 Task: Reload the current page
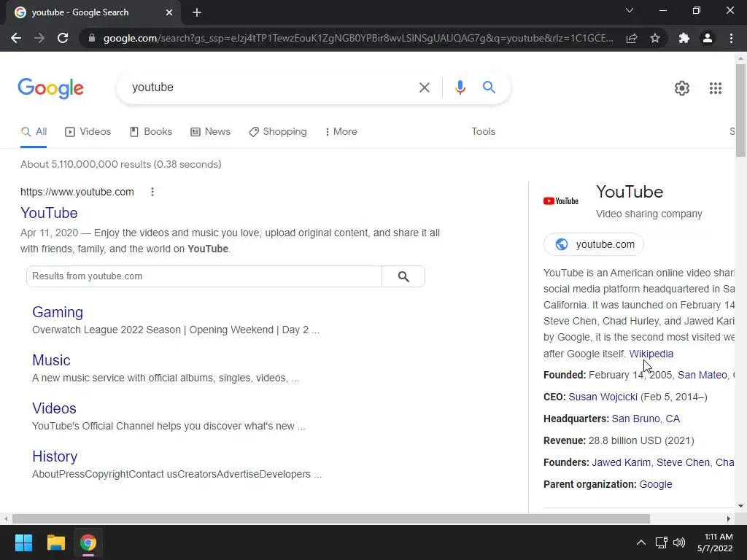tap(63, 38)
